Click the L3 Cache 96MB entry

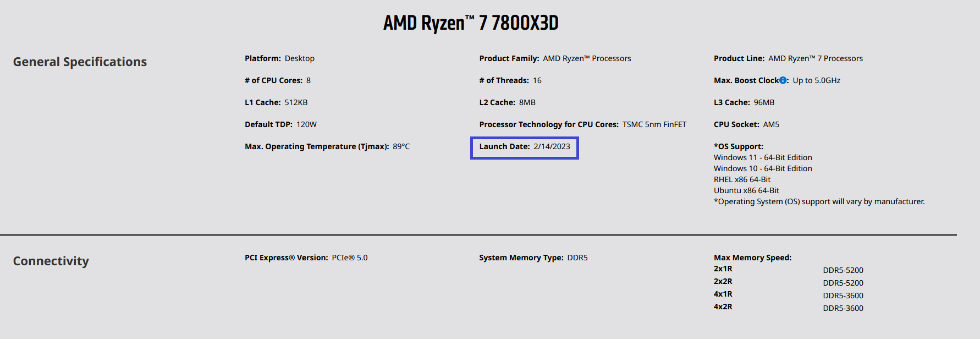(x=744, y=102)
